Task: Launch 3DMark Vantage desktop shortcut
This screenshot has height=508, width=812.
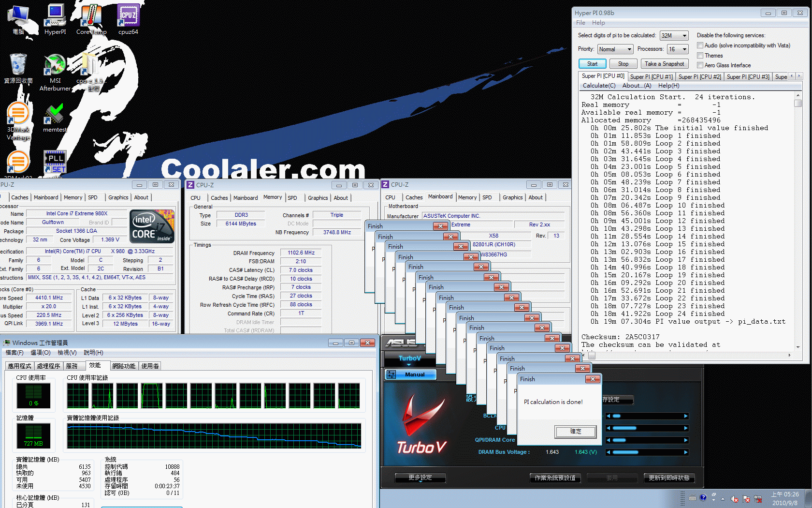Action: pyautogui.click(x=18, y=121)
